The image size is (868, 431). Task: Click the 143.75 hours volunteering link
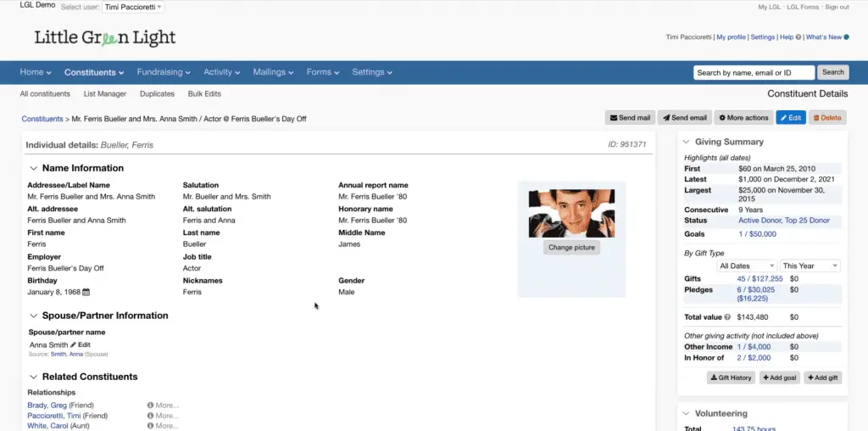754,428
